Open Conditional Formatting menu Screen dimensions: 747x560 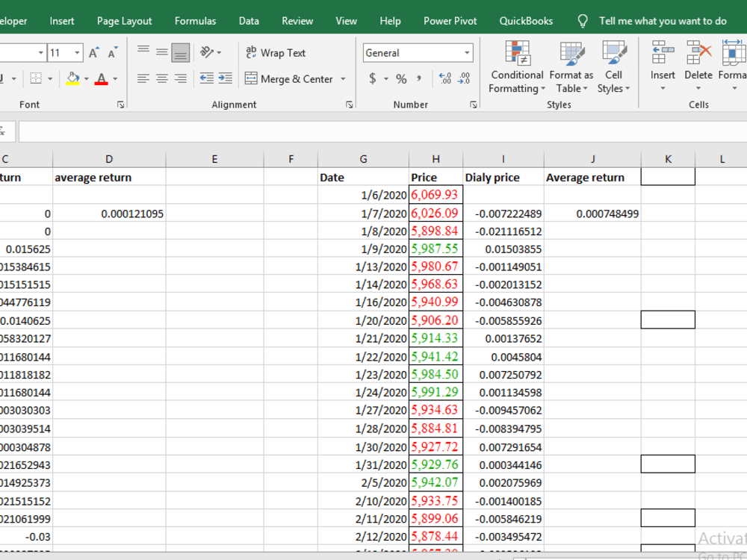517,66
